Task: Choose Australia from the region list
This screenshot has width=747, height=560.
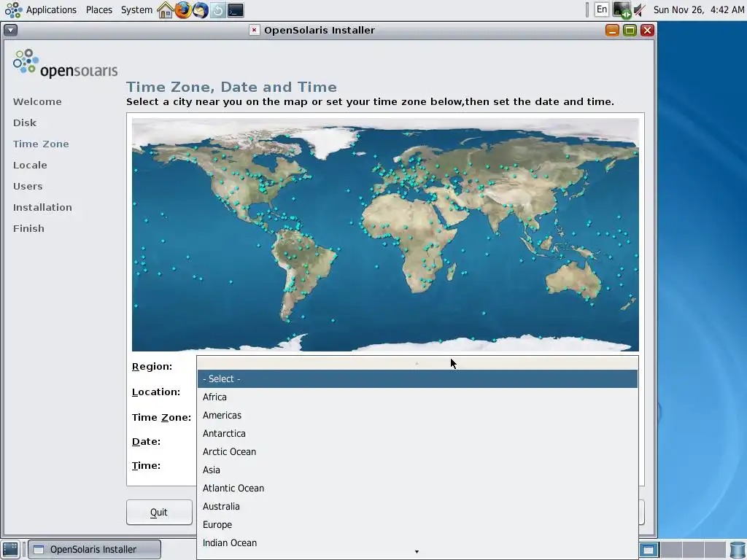Action: [x=417, y=506]
